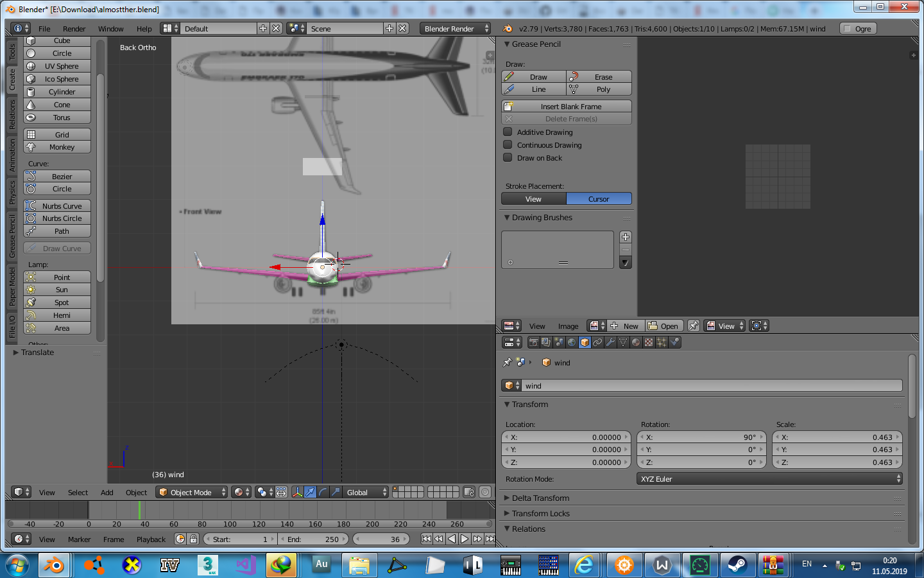Open the Object Mode dropdown
The image size is (924, 578).
point(193,493)
